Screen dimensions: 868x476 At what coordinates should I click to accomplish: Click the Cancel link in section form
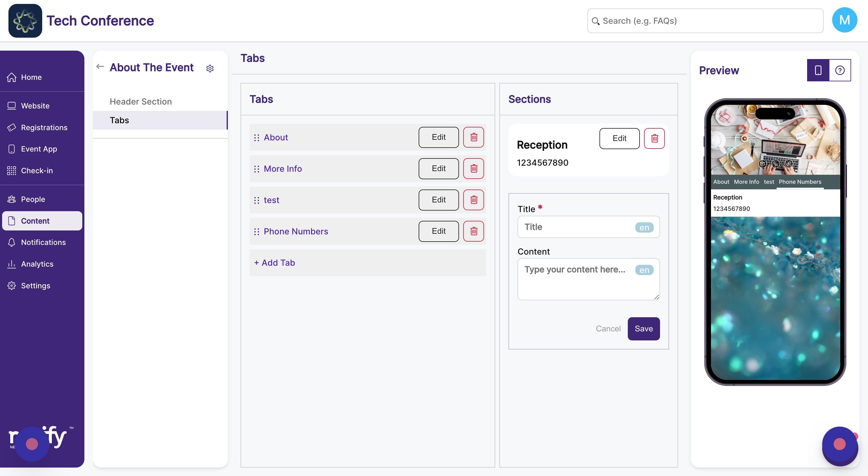point(608,328)
